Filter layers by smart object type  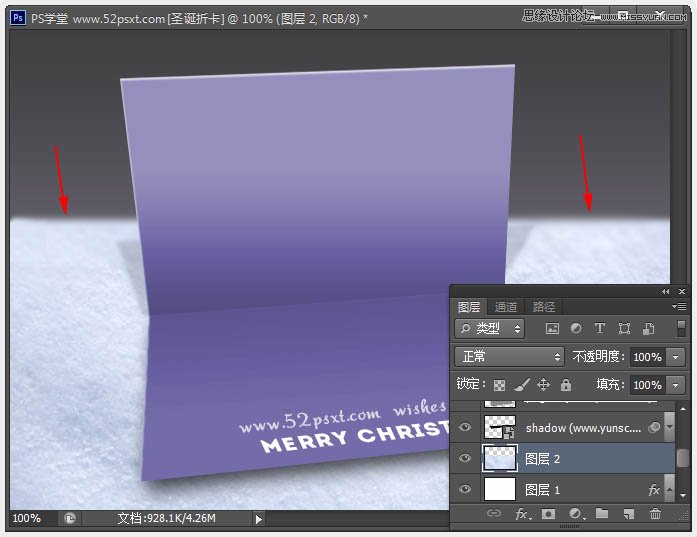tap(648, 329)
